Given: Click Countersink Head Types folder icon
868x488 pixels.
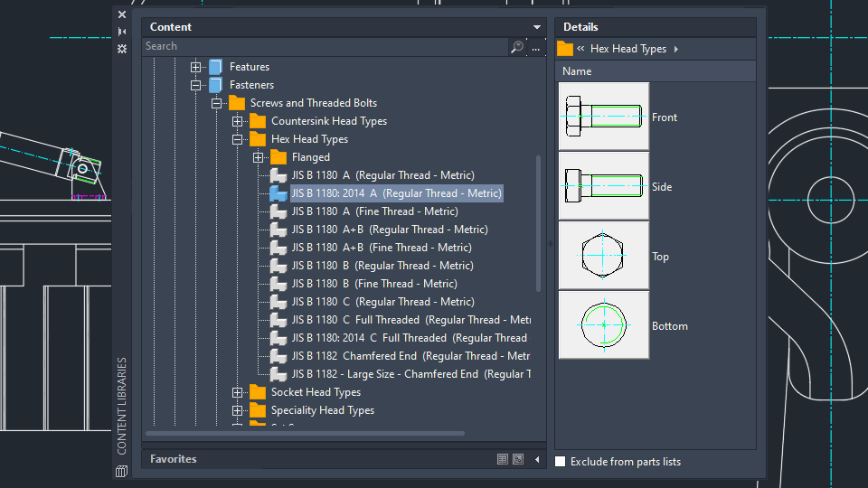Looking at the screenshot, I should click(258, 121).
